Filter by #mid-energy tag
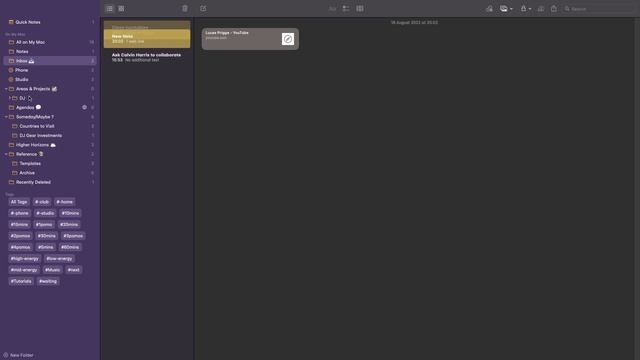Image resolution: width=640 pixels, height=360 pixels. [x=24, y=270]
